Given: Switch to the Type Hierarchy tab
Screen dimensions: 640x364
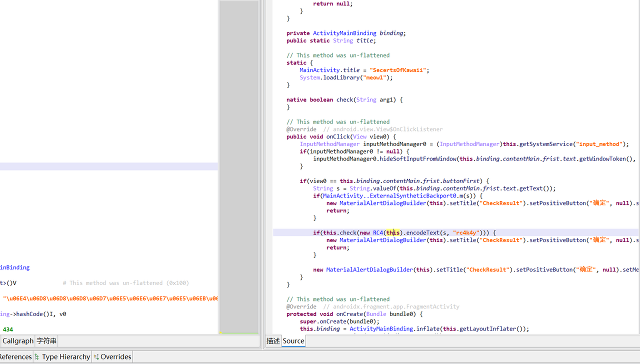Looking at the screenshot, I should tap(65, 356).
